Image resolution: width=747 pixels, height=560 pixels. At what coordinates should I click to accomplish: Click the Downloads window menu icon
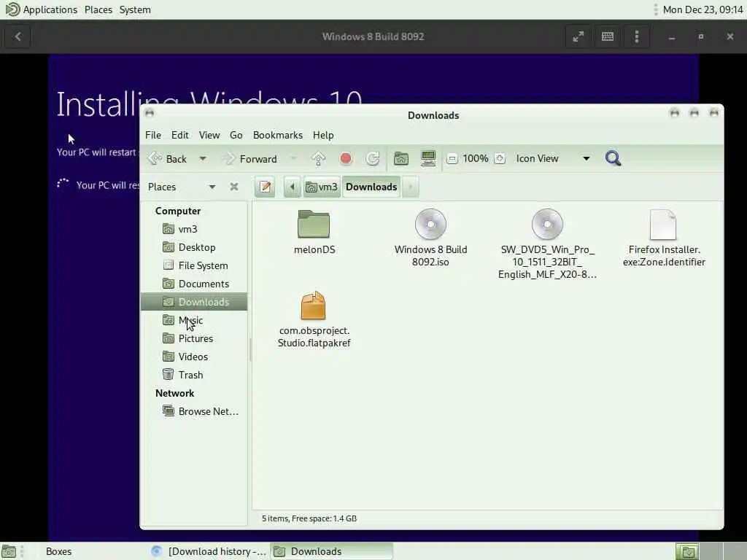click(x=150, y=113)
